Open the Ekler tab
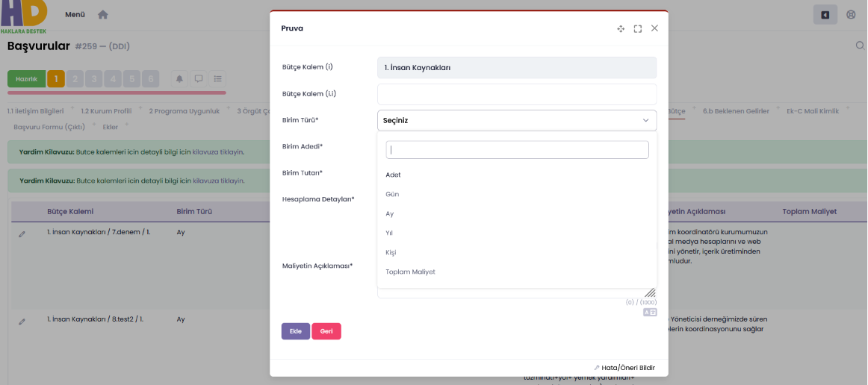 111,128
